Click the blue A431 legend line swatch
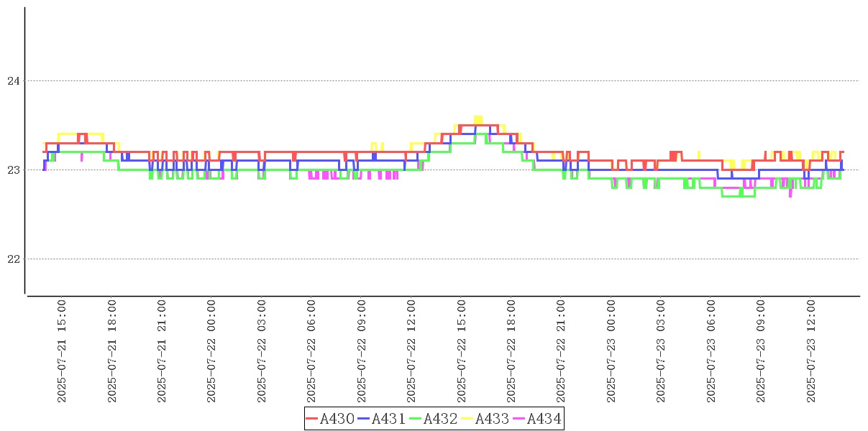This screenshot has height=431, width=868. coord(364,419)
